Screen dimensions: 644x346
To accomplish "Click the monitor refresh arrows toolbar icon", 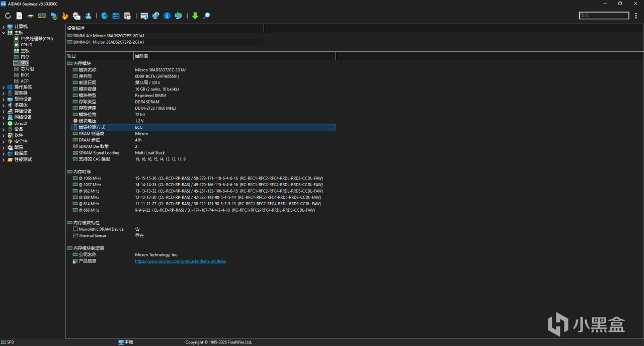I will pos(178,16).
